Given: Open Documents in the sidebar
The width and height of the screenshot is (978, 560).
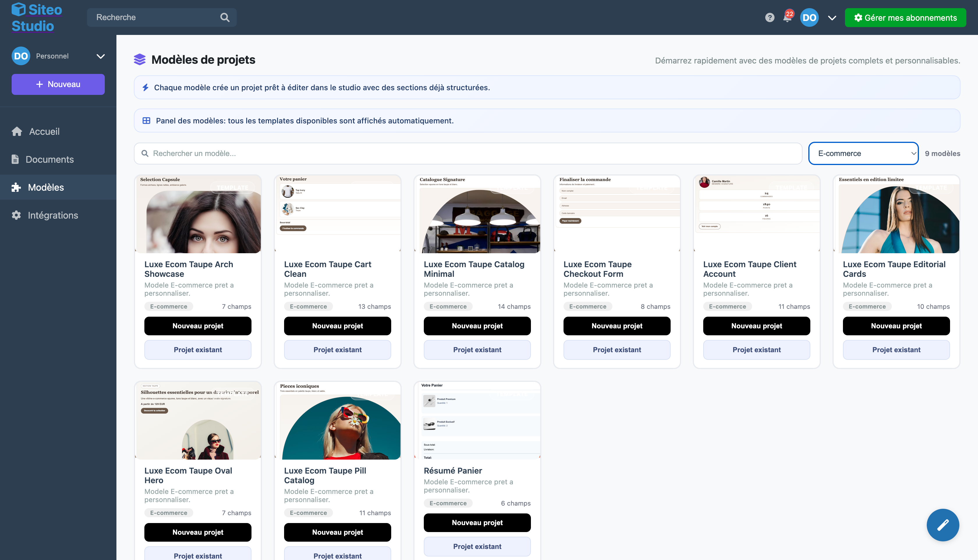Looking at the screenshot, I should coord(49,159).
